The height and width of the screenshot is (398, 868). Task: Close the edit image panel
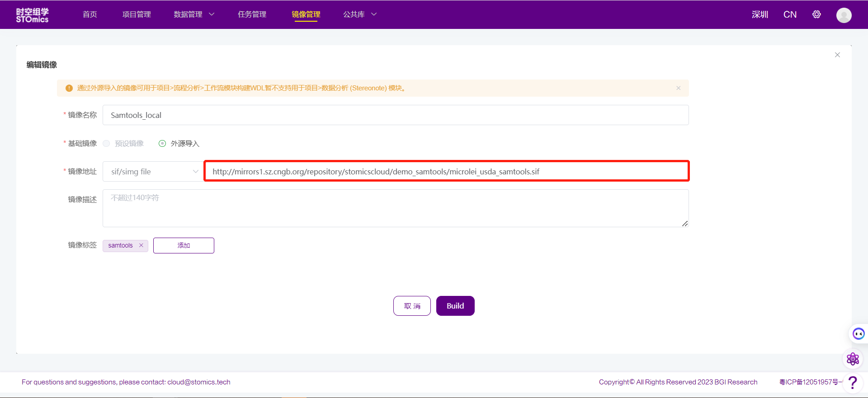click(x=837, y=55)
